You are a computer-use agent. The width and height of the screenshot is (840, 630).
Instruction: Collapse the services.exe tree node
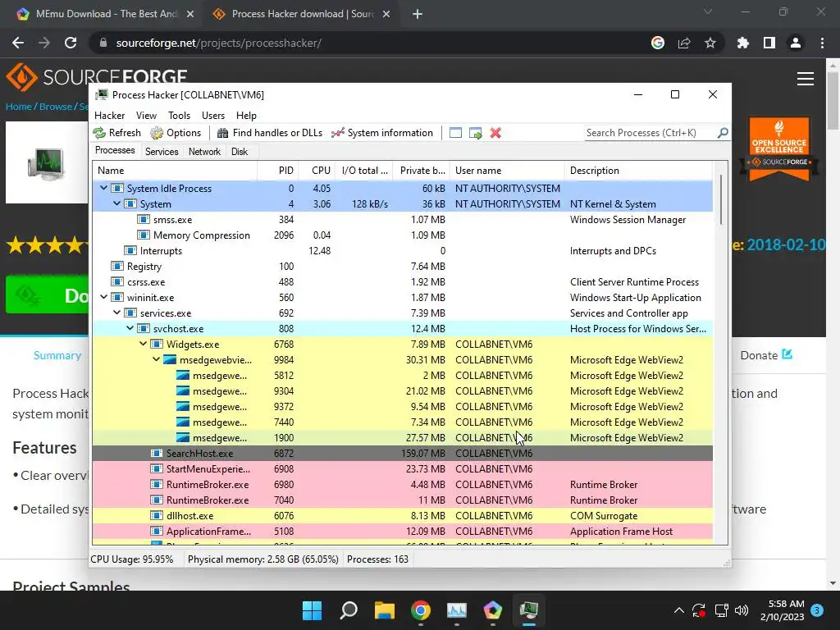pyautogui.click(x=116, y=313)
